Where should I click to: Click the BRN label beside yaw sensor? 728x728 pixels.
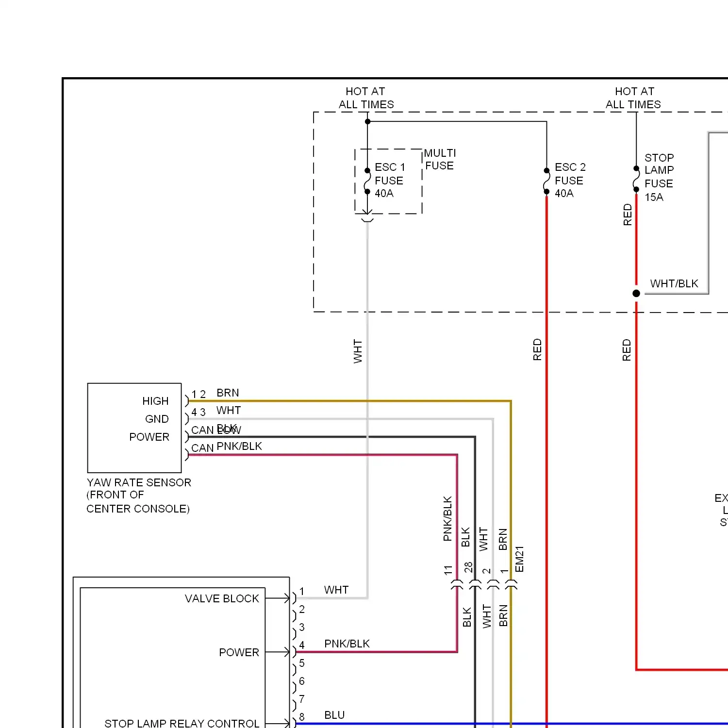pos(228,393)
